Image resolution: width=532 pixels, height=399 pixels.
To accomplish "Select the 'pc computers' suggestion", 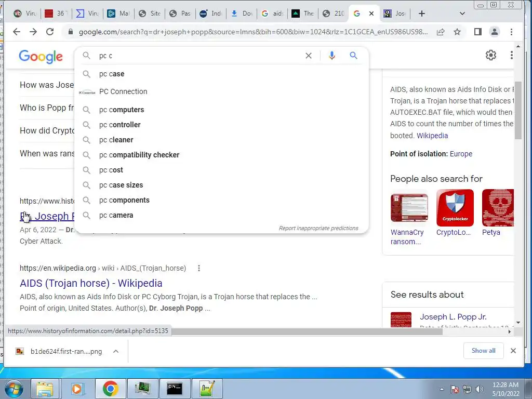I will click(x=221, y=110).
